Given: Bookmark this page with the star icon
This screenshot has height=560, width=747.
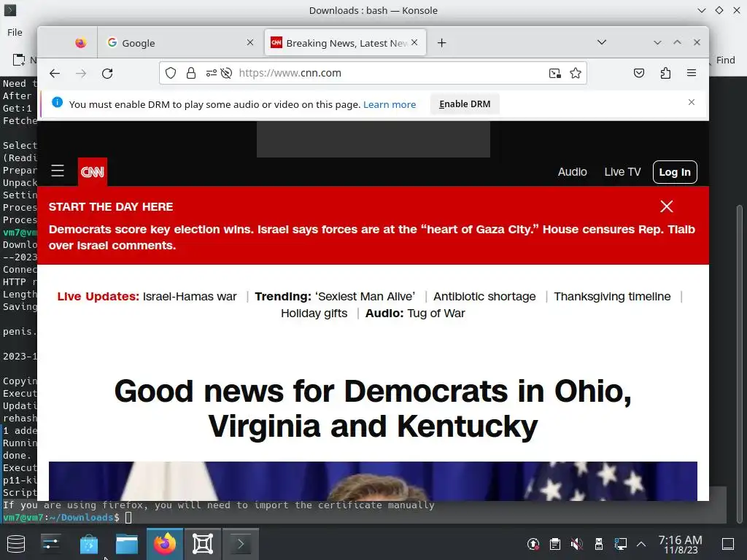Looking at the screenshot, I should pyautogui.click(x=576, y=73).
